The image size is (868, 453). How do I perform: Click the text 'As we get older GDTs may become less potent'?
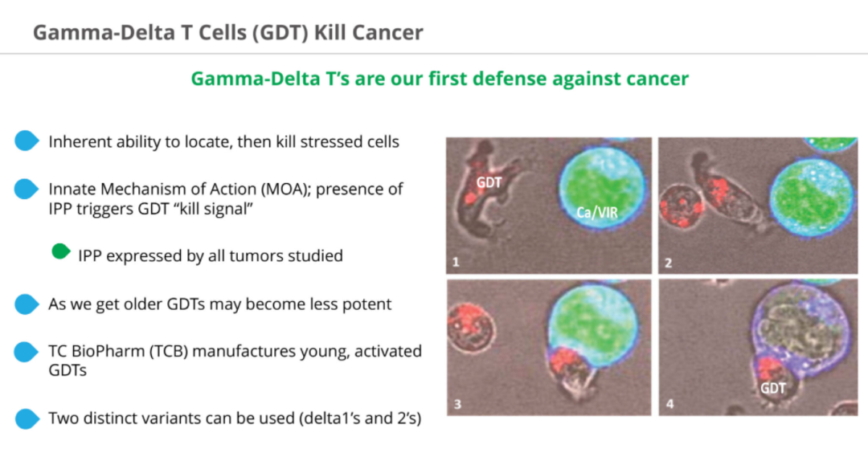pyautogui.click(x=219, y=304)
